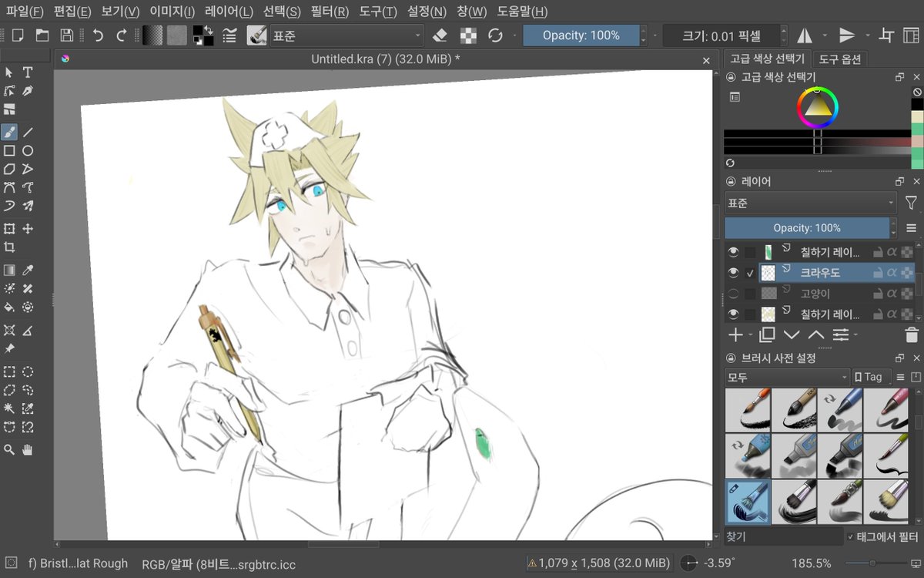Toggle vertical mirror tool
This screenshot has width=924, height=578.
click(x=847, y=35)
